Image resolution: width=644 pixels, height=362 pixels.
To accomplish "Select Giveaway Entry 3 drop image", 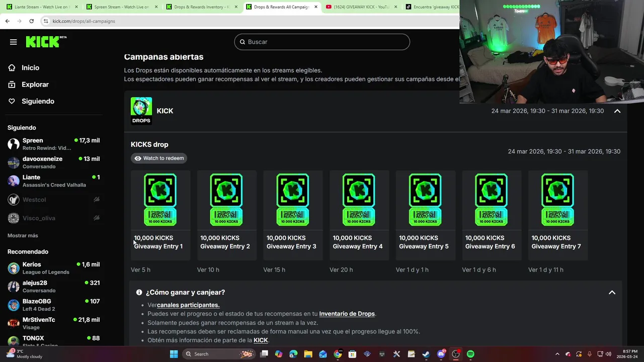I will point(293,200).
